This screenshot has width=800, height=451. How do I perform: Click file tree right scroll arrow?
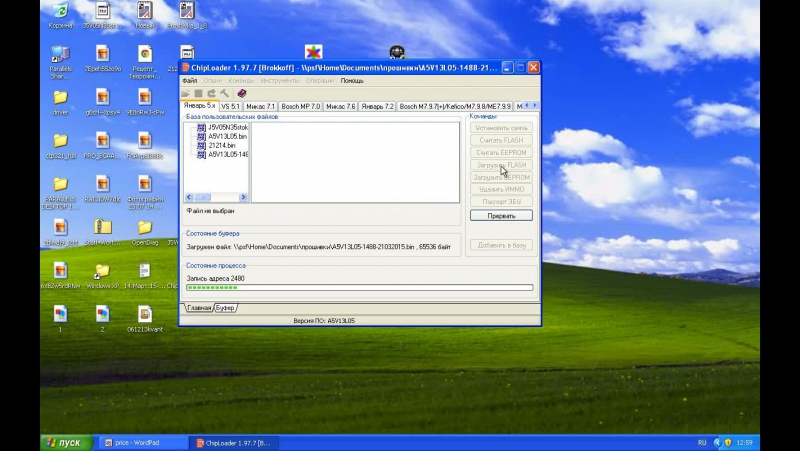tap(243, 197)
